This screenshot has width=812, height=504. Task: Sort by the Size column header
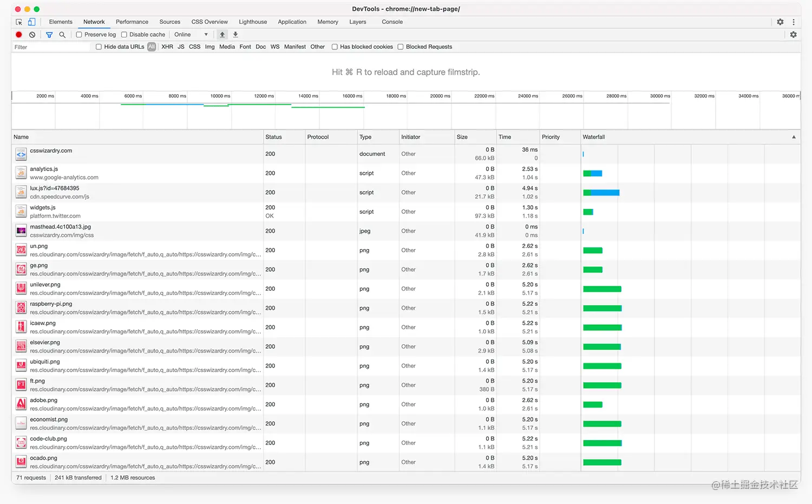(x=476, y=137)
